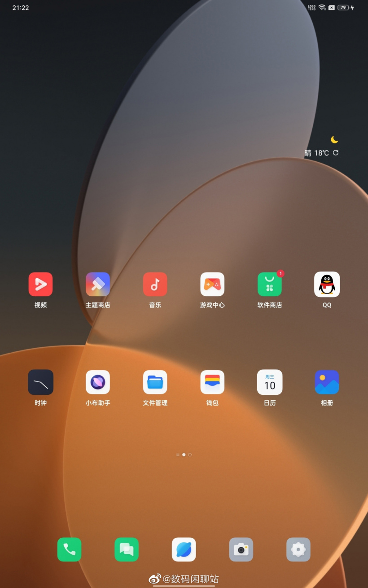This screenshot has height=588, width=368.
Task: Launch the QQ penguin app
Action: pyautogui.click(x=327, y=284)
